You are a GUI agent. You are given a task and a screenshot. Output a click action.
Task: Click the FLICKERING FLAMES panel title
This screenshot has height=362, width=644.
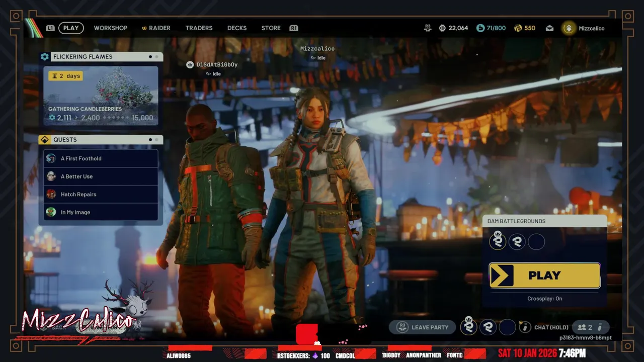pos(83,57)
